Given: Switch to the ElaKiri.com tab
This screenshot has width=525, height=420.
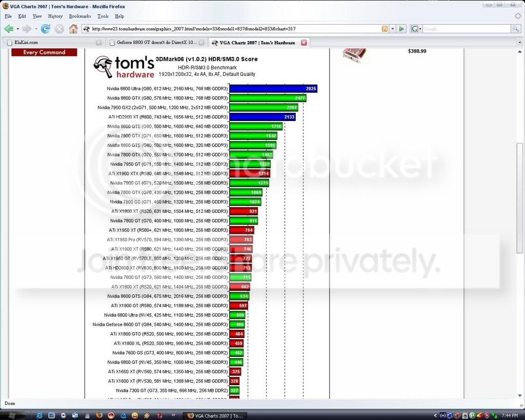Looking at the screenshot, I should pos(53,43).
